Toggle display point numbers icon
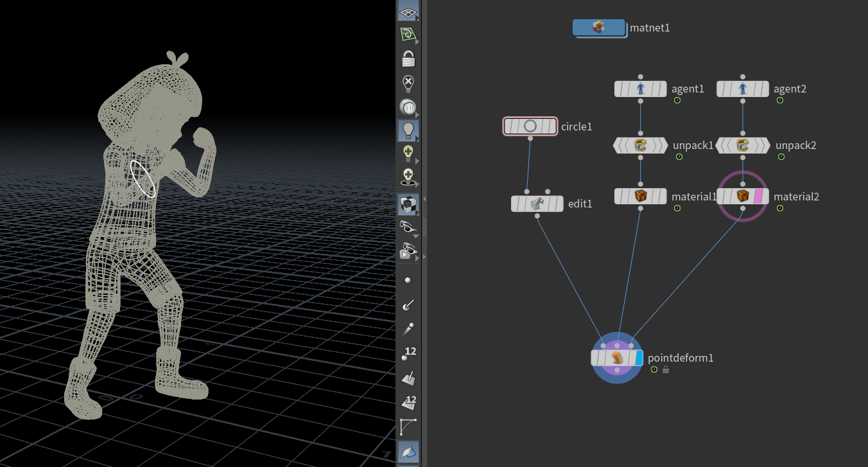The image size is (868, 467). 408,353
